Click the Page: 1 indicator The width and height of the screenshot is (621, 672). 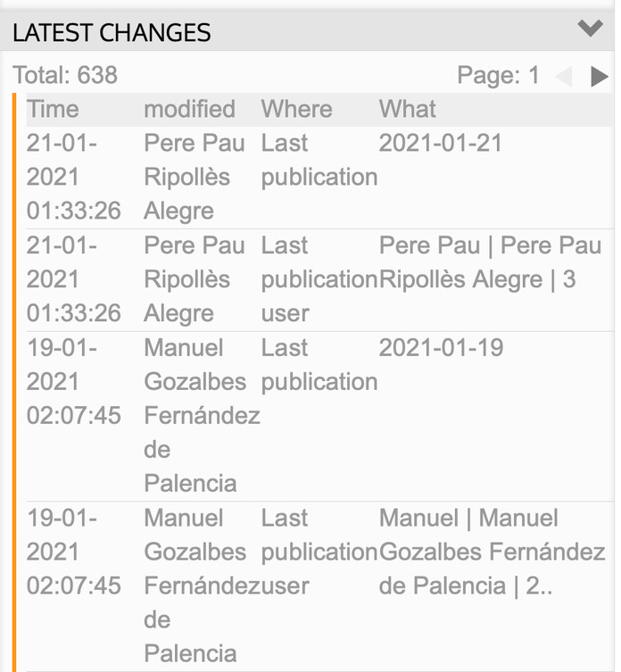(498, 76)
